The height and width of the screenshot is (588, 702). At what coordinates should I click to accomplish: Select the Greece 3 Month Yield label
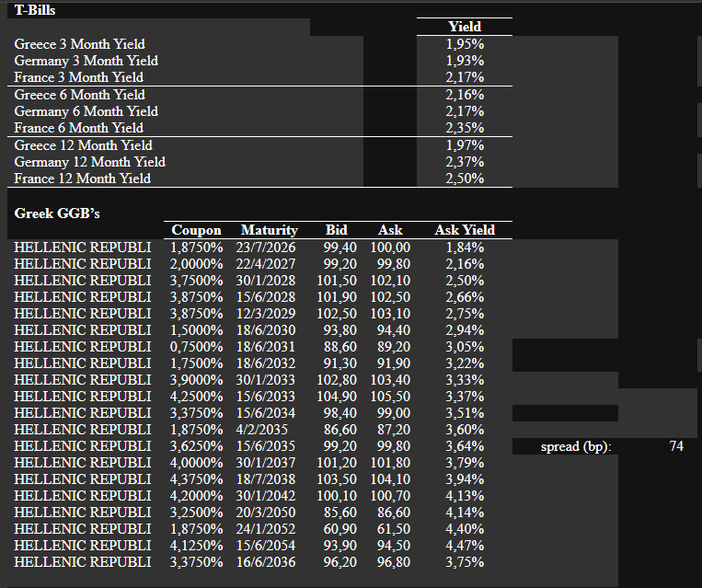[x=79, y=44]
